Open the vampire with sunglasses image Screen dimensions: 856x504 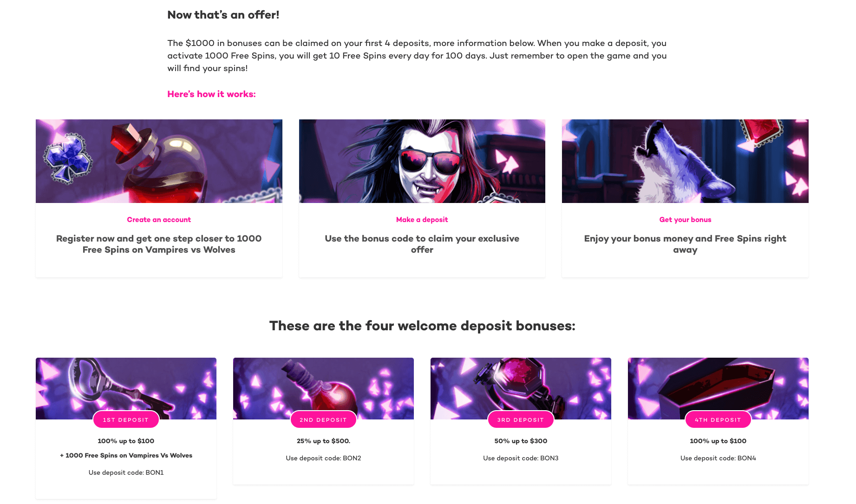422,161
